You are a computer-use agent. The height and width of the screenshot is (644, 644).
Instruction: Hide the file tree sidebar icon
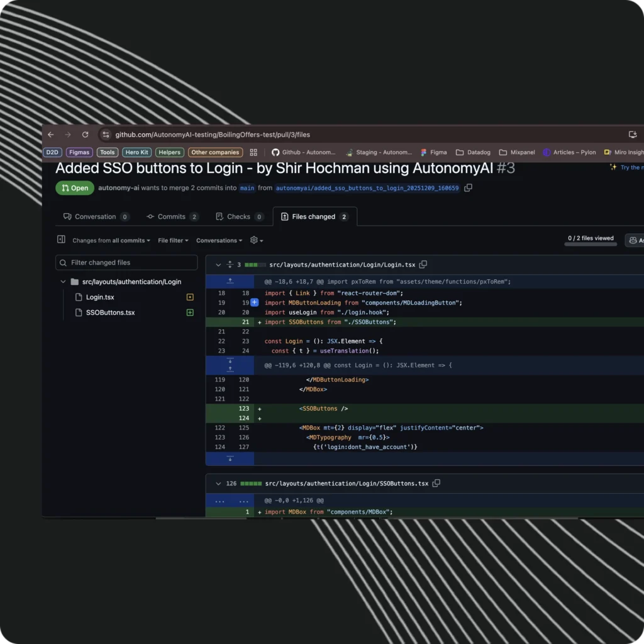pos(61,240)
